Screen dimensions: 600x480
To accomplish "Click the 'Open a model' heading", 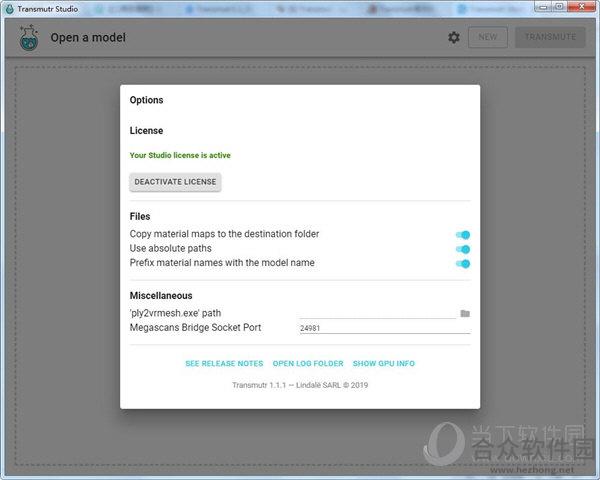I will (88, 38).
